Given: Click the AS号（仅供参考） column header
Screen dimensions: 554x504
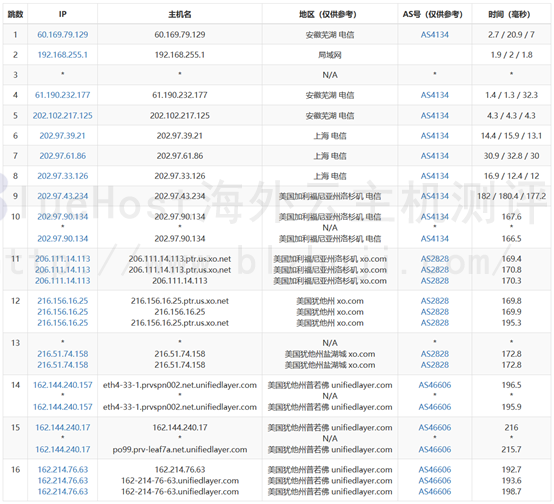Looking at the screenshot, I should [435, 14].
